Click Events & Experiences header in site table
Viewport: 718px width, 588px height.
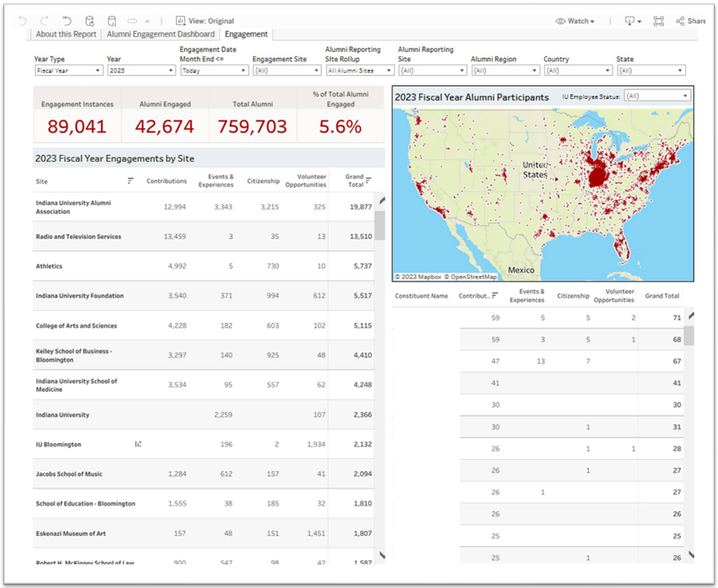pos(216,180)
